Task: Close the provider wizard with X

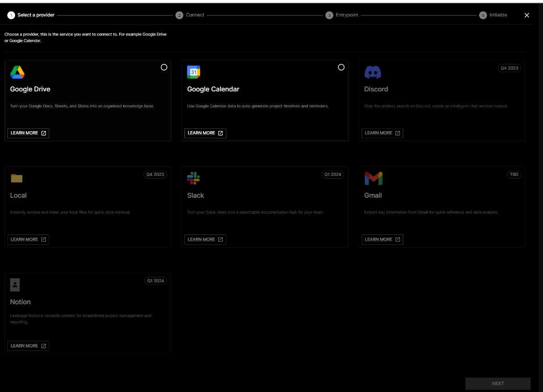Action: click(x=527, y=15)
